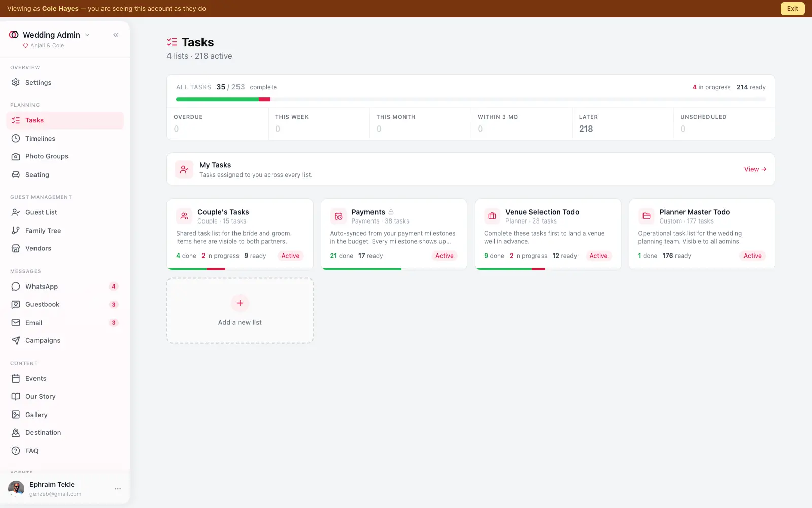Go to Timelines in sidebar
Image resolution: width=812 pixels, height=508 pixels.
(x=65, y=138)
